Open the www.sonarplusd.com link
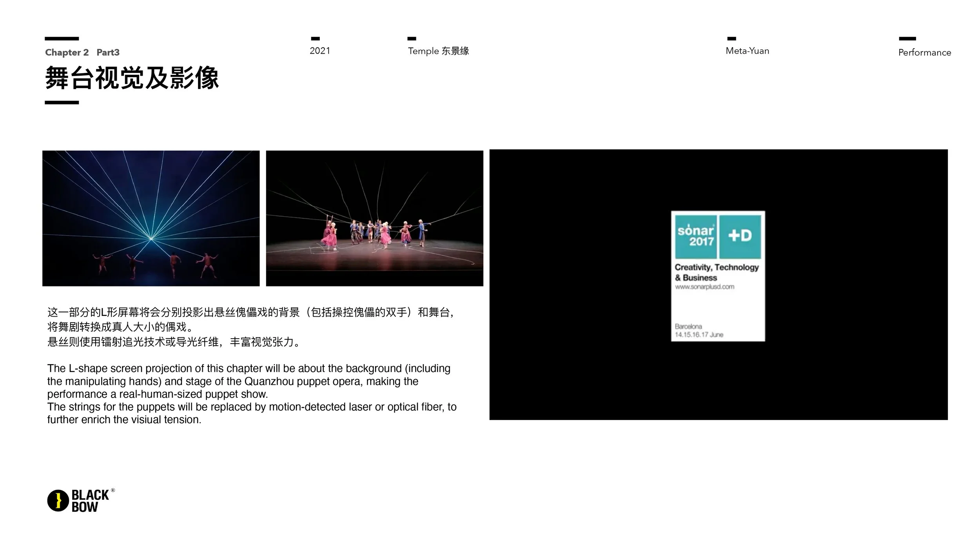The image size is (980, 551). [704, 287]
